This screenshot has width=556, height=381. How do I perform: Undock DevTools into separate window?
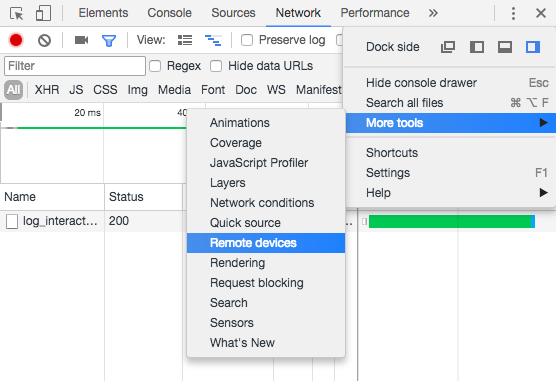point(448,47)
